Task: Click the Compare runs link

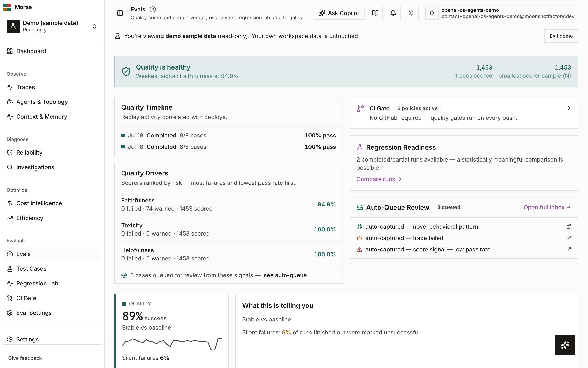Action: tap(379, 179)
